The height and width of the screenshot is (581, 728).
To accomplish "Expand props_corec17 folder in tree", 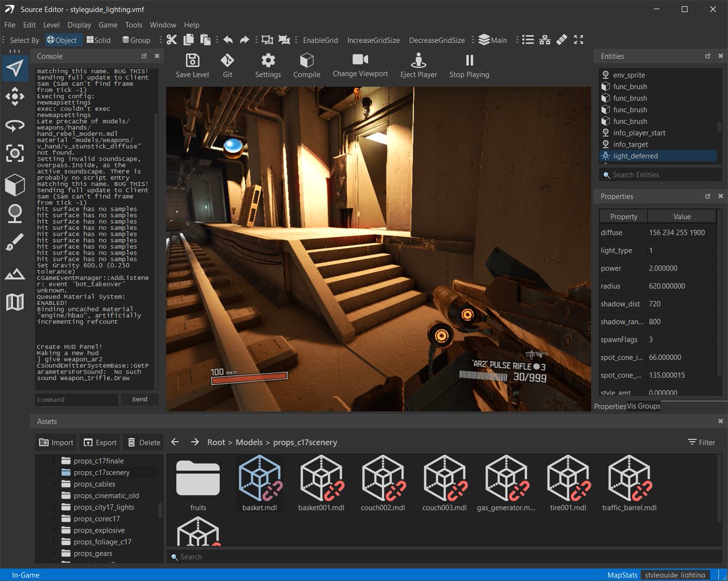I will tap(53, 519).
